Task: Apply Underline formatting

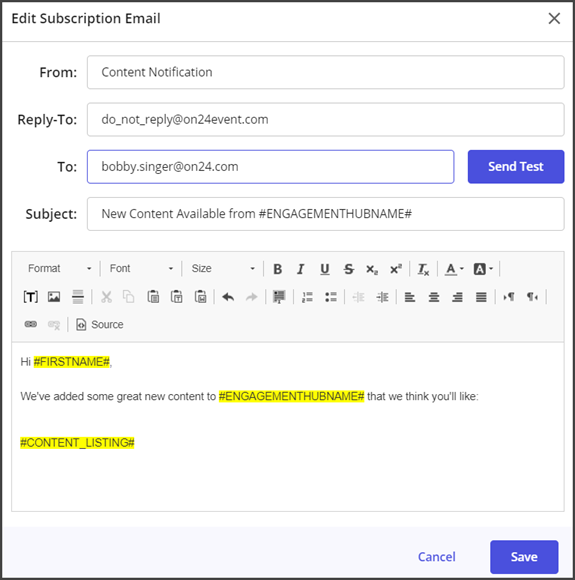Action: pyautogui.click(x=325, y=269)
